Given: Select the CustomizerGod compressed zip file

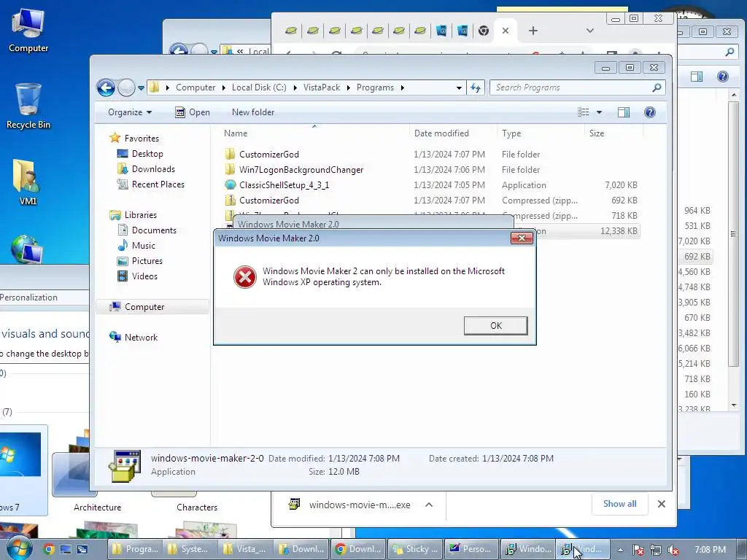Looking at the screenshot, I should point(431,200).
